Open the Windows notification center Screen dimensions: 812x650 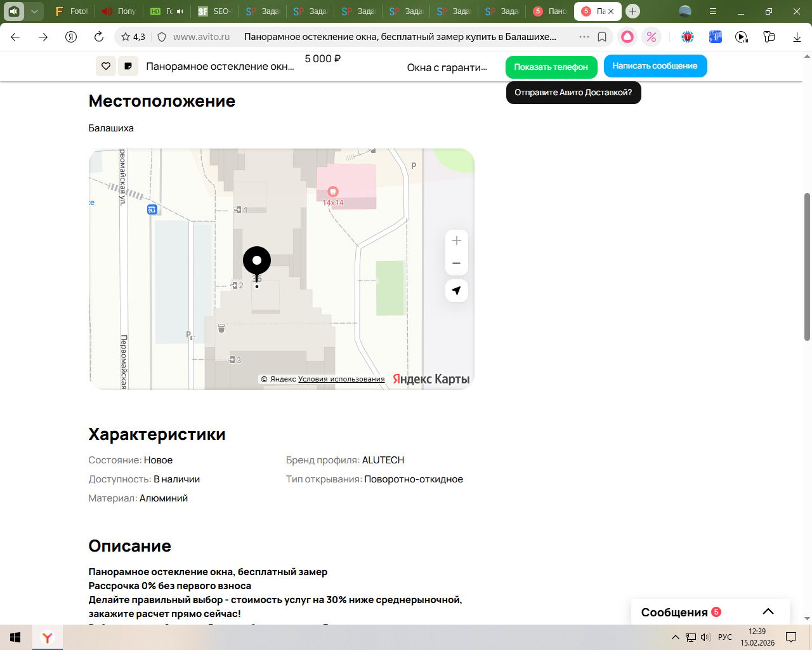791,637
